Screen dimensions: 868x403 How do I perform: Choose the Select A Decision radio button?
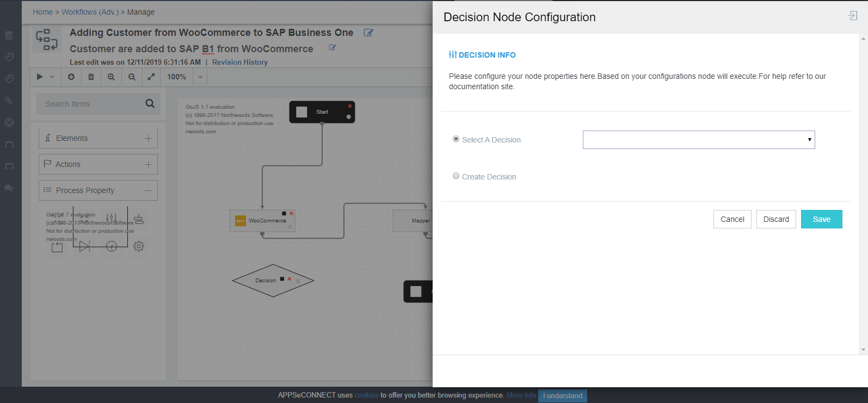coord(456,139)
